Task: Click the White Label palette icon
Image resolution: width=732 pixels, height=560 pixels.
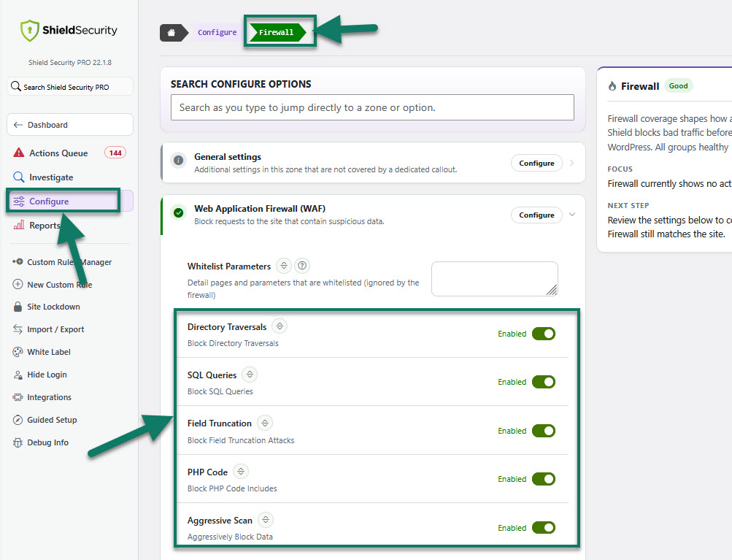Action: point(18,352)
